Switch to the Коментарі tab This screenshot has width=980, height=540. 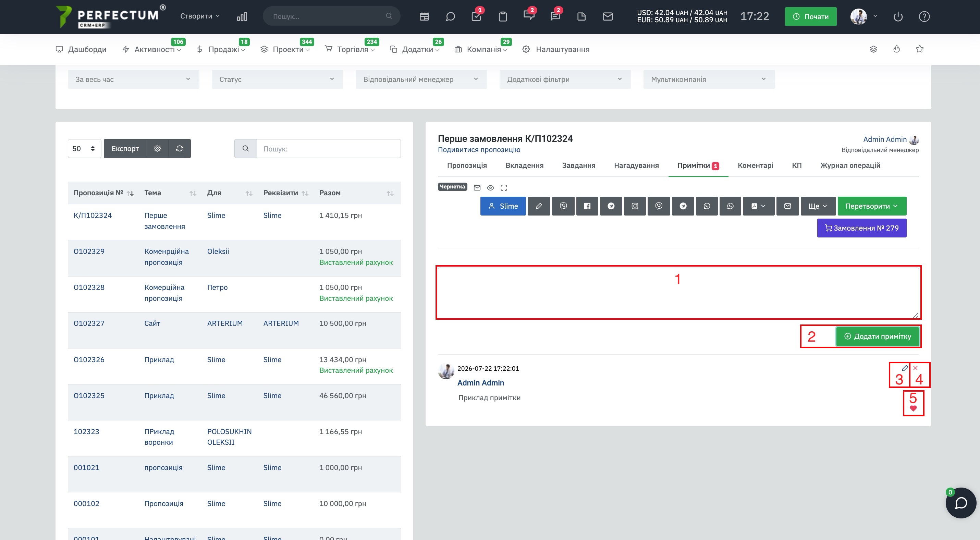pos(755,165)
